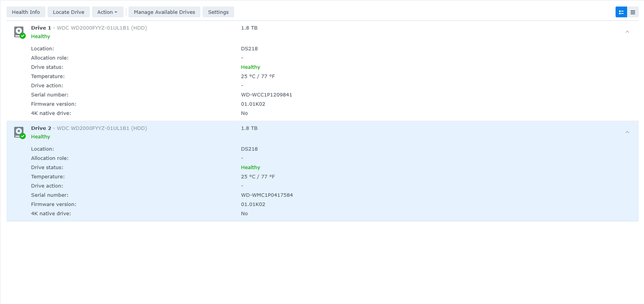Click Drive 1's Healthy status text
The width and height of the screenshot is (644, 304).
[40, 36]
